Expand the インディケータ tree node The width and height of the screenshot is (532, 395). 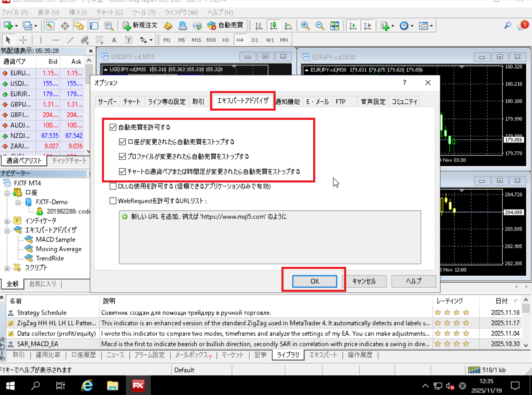tap(7, 220)
